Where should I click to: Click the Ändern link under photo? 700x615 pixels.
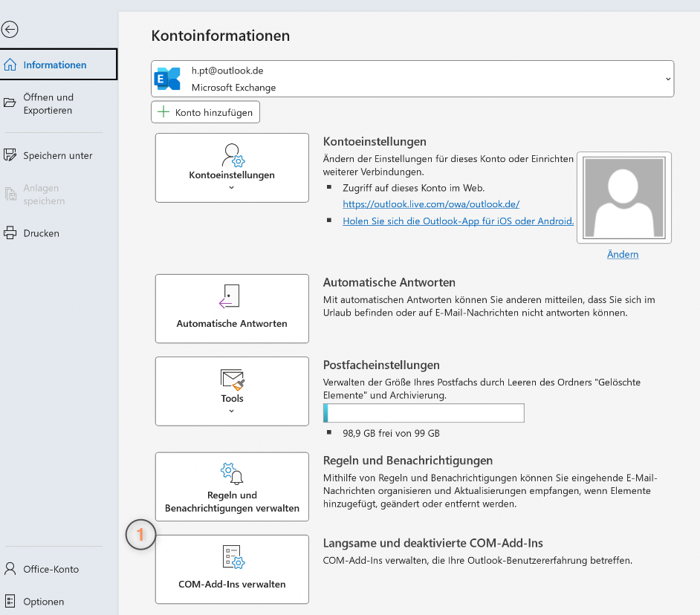623,254
